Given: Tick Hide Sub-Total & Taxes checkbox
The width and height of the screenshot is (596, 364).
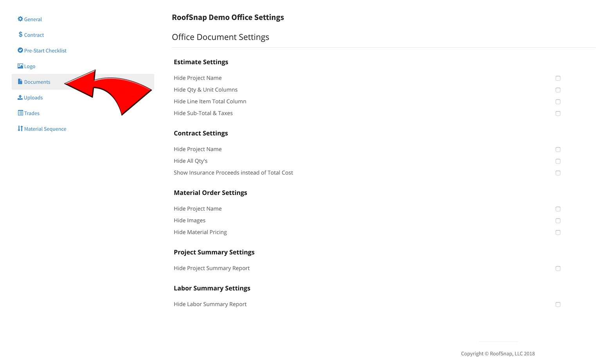Looking at the screenshot, I should click(x=558, y=114).
